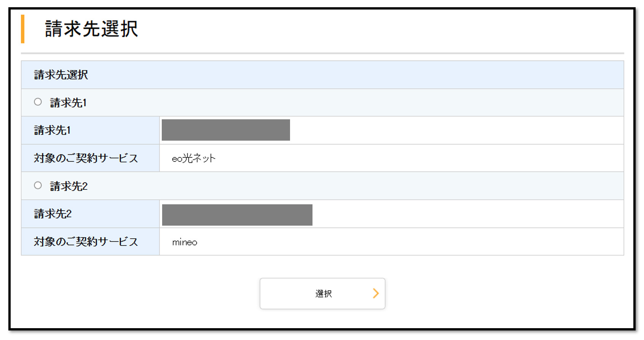Screen dimensions: 644x340
Task: Click the large 請求先選択 page heading
Action: (91, 29)
